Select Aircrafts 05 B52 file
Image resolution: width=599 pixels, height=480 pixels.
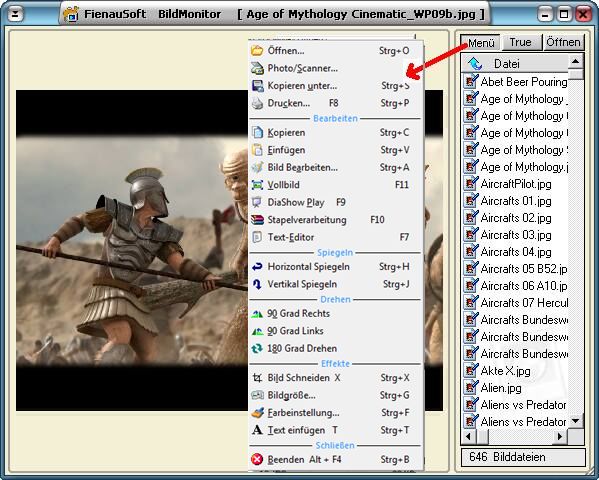coord(515,269)
